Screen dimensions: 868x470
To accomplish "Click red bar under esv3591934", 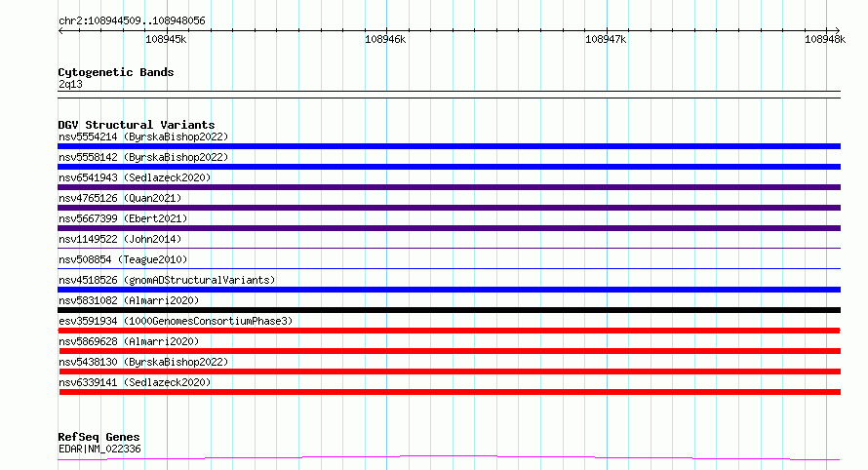I will click(x=449, y=331).
